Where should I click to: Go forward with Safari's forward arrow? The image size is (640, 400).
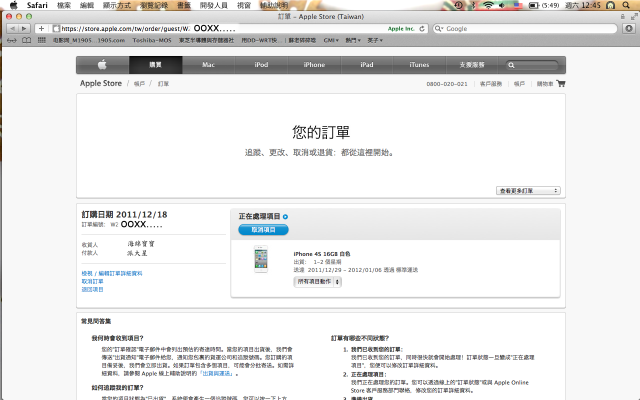(24, 29)
